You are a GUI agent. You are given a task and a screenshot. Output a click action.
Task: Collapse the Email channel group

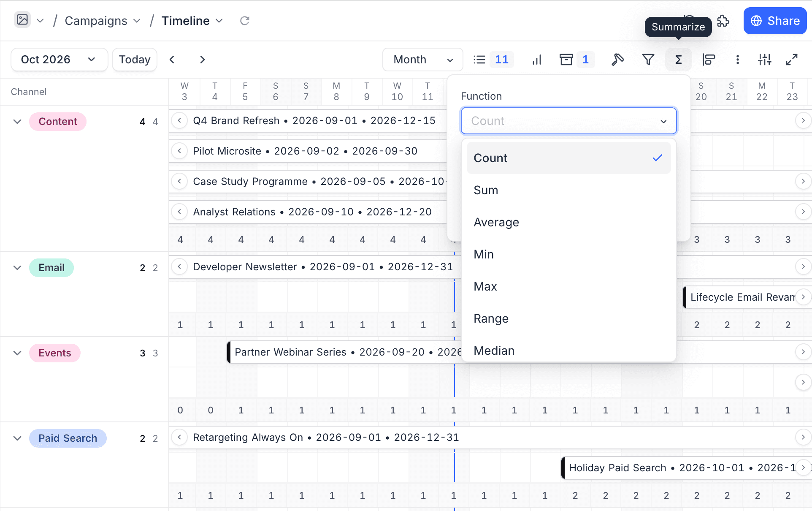(17, 268)
